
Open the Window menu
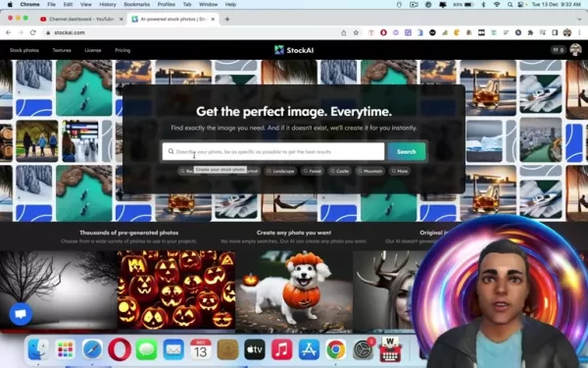click(208, 5)
